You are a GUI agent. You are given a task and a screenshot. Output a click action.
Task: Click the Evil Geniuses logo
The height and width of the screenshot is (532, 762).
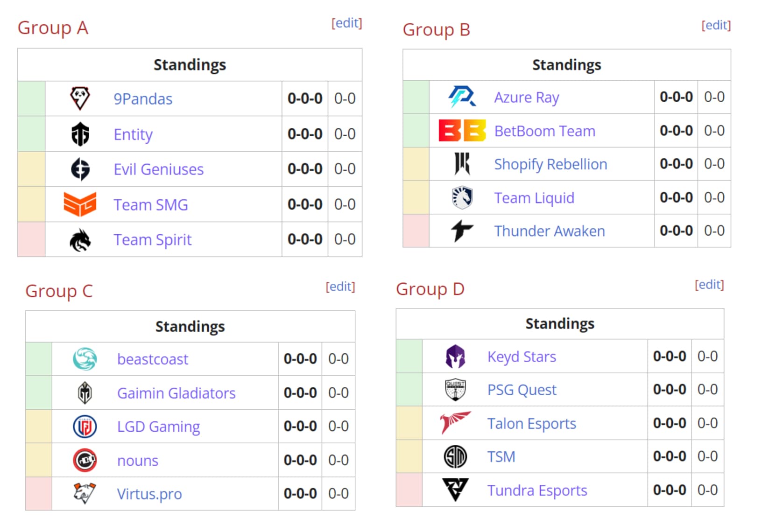pos(80,169)
